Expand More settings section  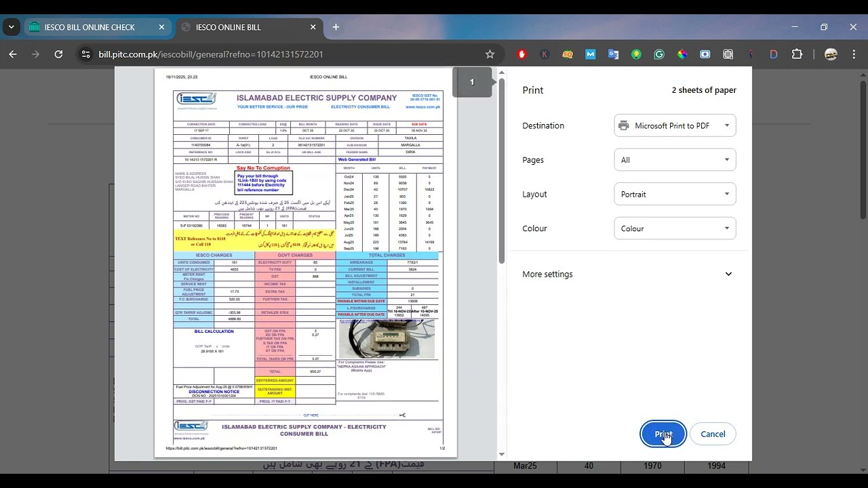pyautogui.click(x=627, y=274)
